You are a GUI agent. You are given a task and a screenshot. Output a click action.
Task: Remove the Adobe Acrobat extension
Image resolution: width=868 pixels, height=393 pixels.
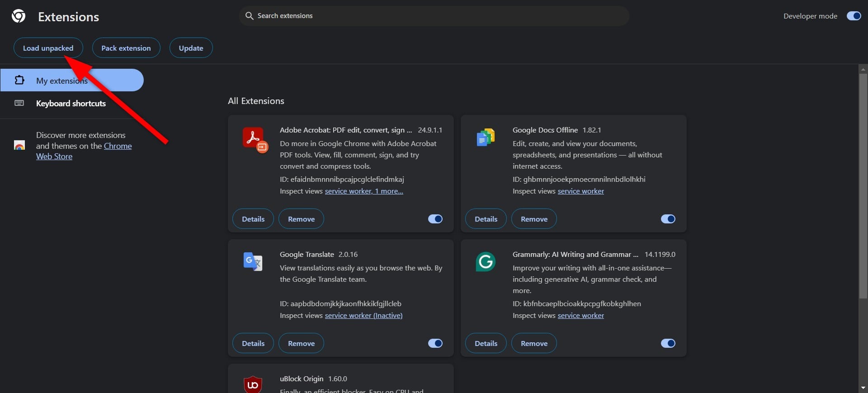[x=301, y=219]
